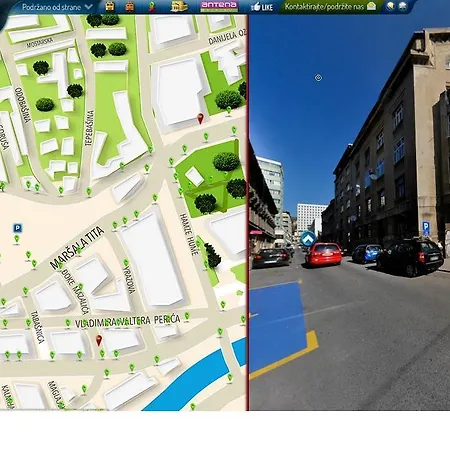Click 'TABAŠNICA' street label
Screen dimensions: 450x450
pos(37,327)
